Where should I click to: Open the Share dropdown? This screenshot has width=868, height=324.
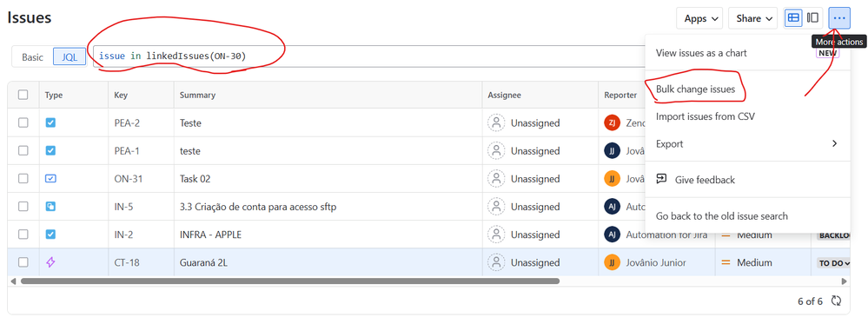pos(753,18)
